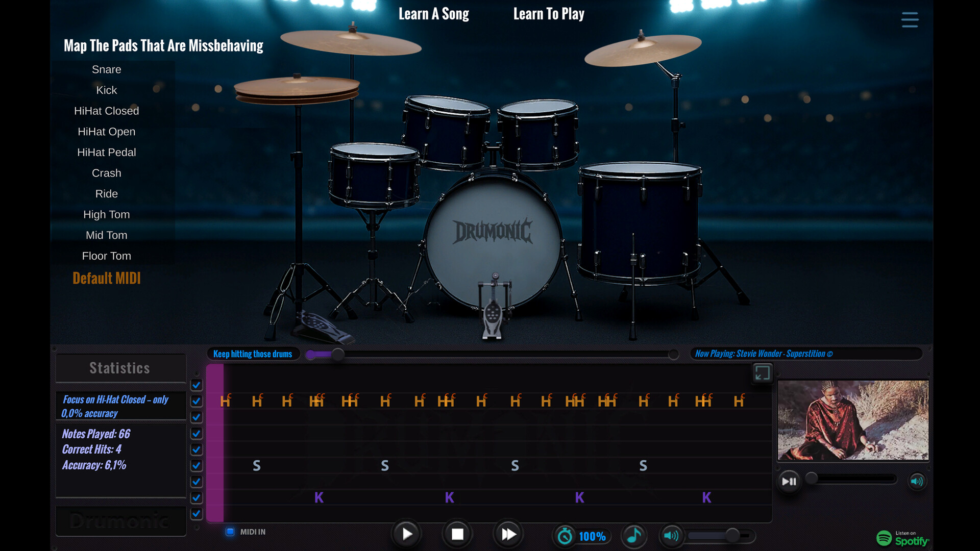Click the video volume speaker icon
The height and width of the screenshot is (551, 980).
[917, 481]
